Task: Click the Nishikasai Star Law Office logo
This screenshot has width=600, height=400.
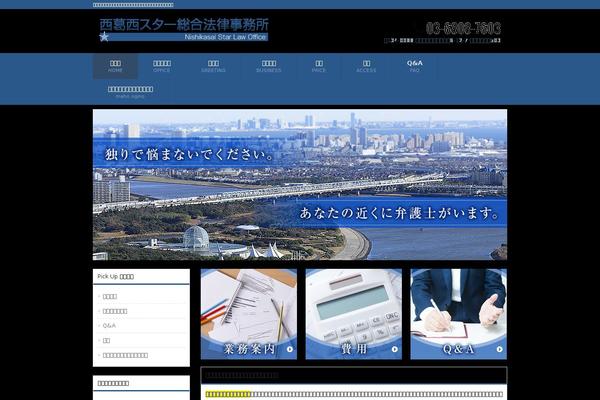Action: [x=184, y=30]
